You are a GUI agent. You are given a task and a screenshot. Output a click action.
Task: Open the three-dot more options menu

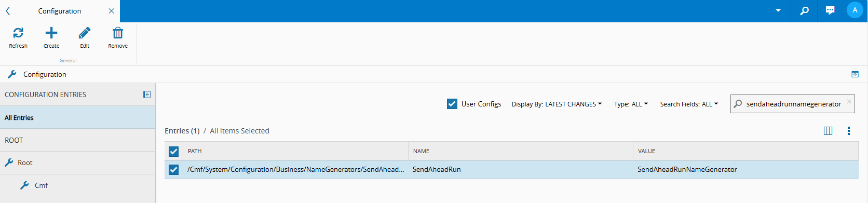[849, 131]
